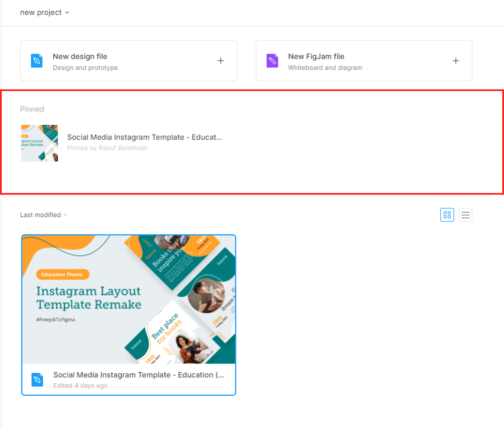Open pinned Social Media Instagram Template thumbnail
This screenshot has height=429, width=504.
[40, 143]
